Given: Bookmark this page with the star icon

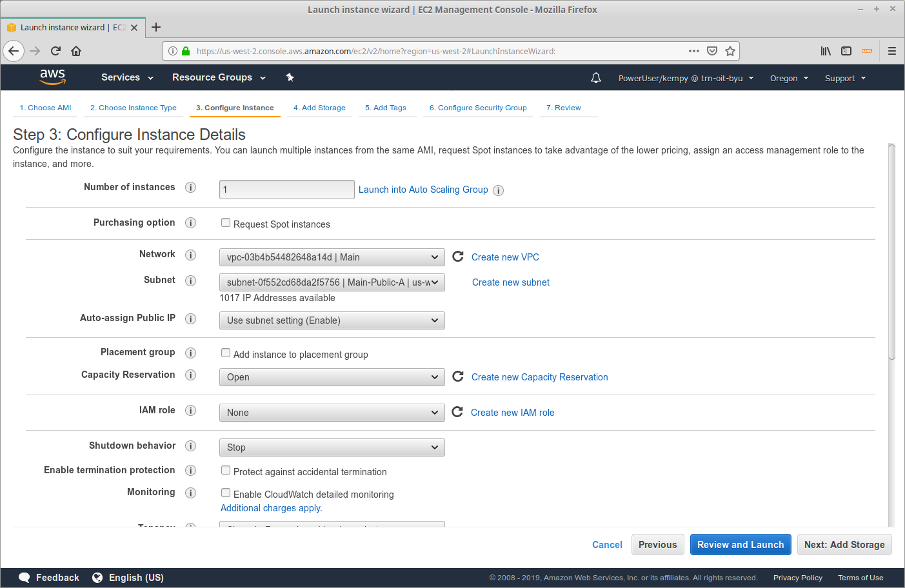Looking at the screenshot, I should 730,51.
